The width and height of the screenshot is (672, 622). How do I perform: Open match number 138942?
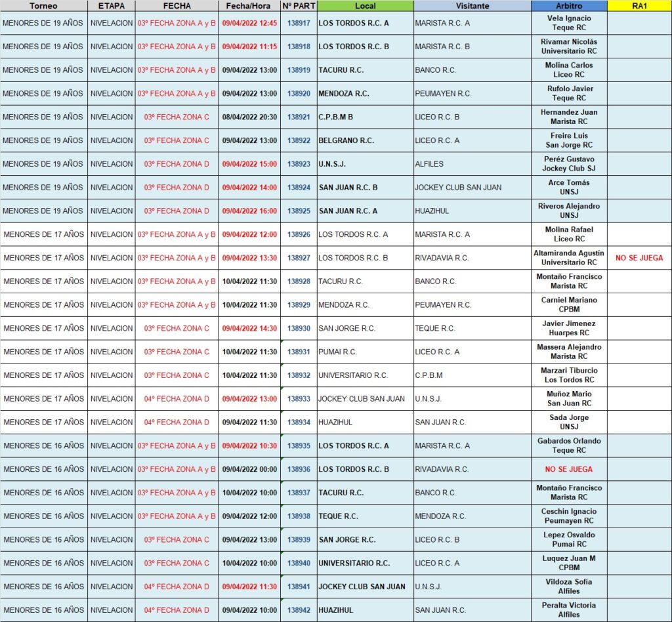[299, 610]
